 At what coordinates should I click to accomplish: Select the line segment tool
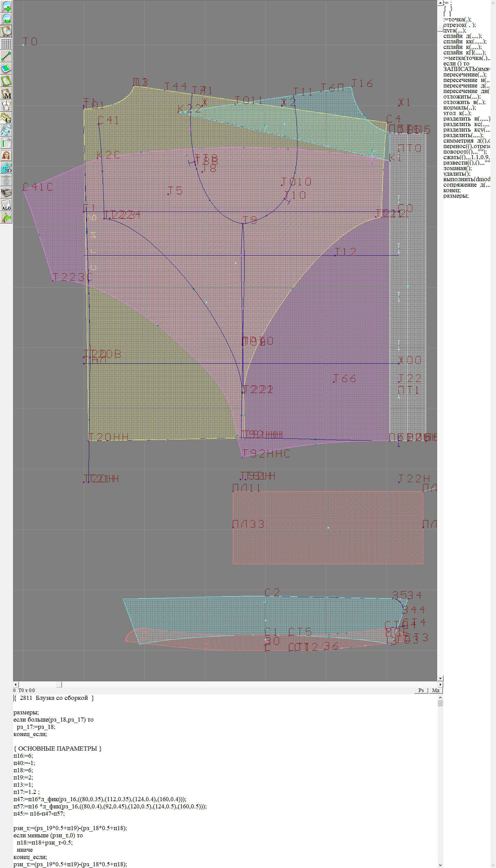pos(6,56)
